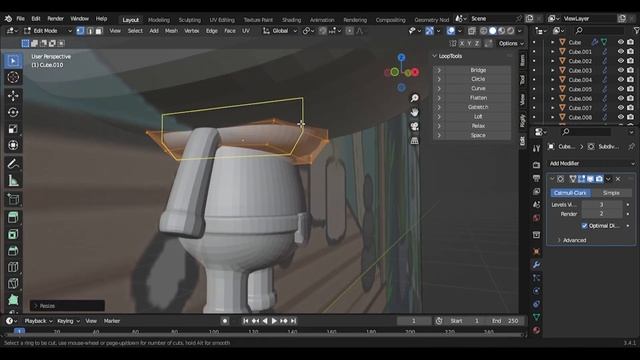Select the Transform tool
Viewport: 640px width, 360px height.
click(13, 145)
